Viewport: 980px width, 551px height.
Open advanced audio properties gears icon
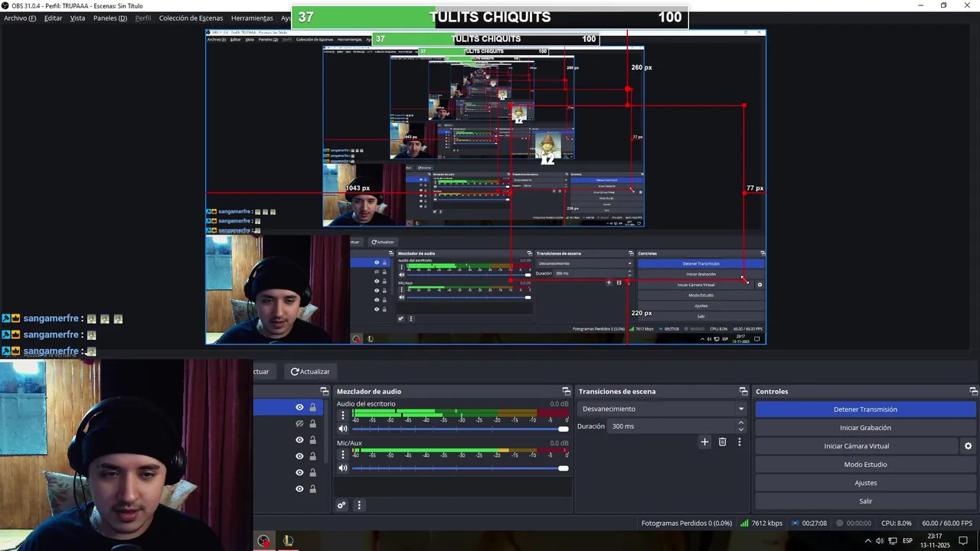(x=341, y=505)
